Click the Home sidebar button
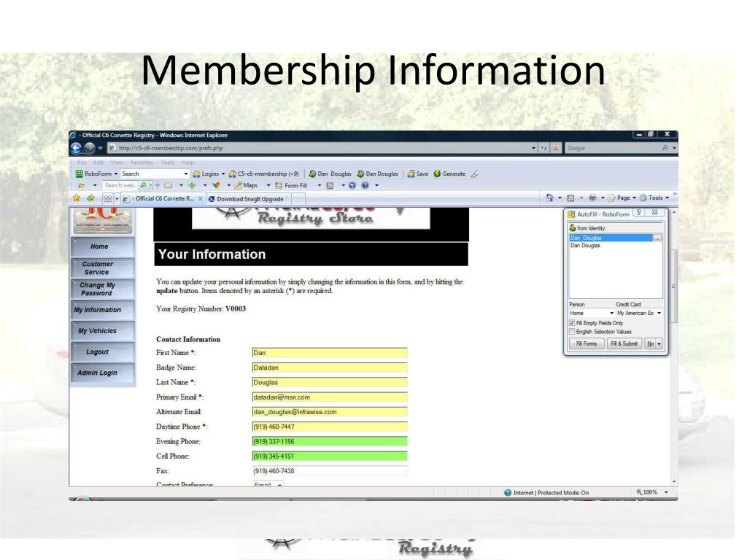Image resolution: width=747 pixels, height=560 pixels. pos(102,246)
